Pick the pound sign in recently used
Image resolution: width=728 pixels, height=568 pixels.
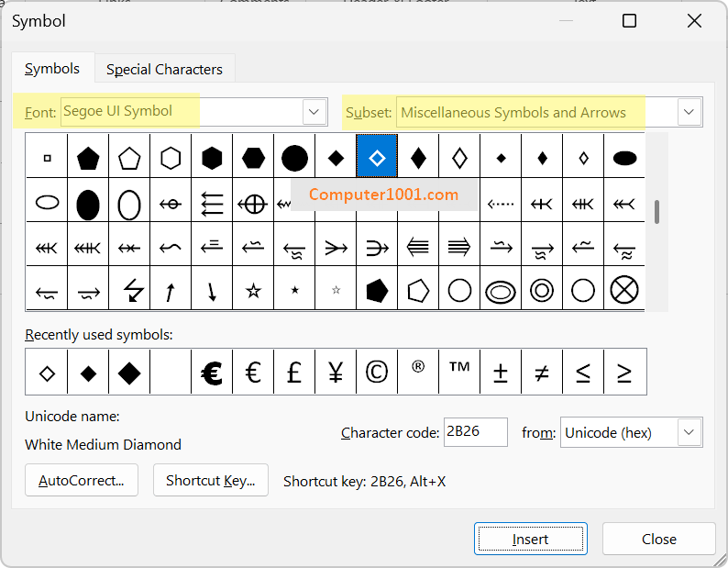click(x=294, y=373)
